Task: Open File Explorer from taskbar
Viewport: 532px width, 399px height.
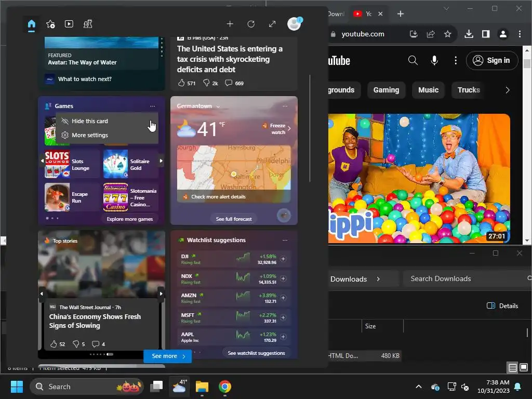Action: tap(202, 387)
